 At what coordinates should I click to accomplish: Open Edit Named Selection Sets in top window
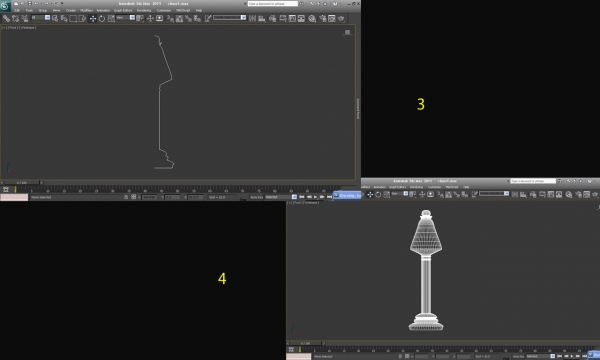(208, 18)
